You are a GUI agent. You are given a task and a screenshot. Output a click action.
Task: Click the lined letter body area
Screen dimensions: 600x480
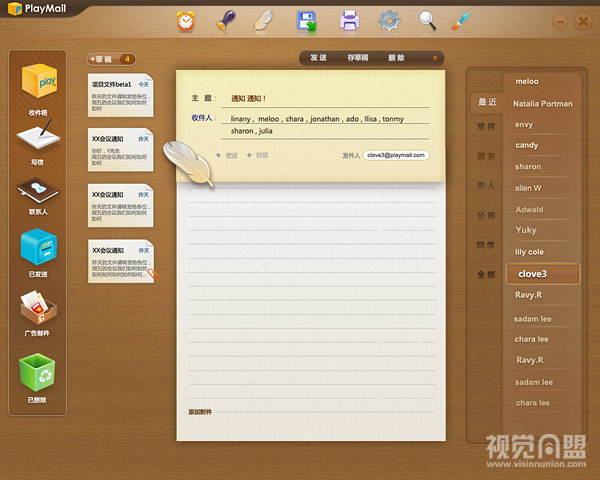click(x=311, y=299)
